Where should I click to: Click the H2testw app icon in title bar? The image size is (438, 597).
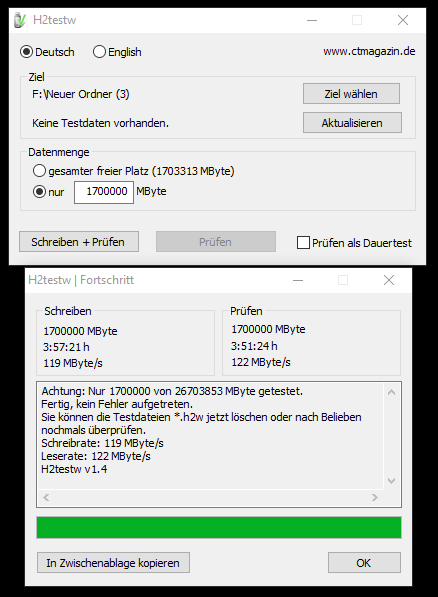click(19, 20)
